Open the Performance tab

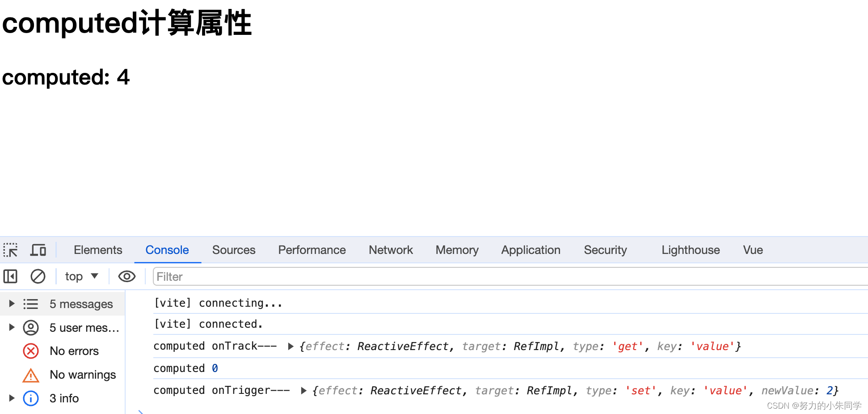click(312, 250)
